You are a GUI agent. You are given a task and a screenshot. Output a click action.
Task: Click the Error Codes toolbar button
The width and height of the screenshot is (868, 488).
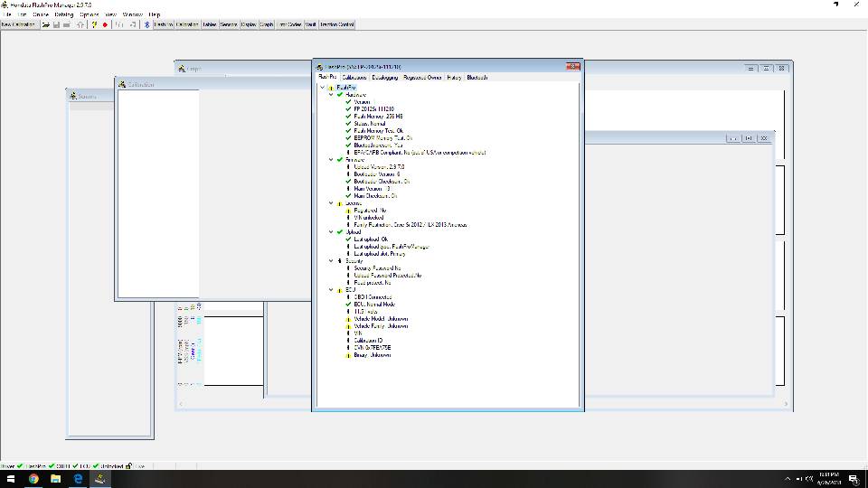(289, 24)
